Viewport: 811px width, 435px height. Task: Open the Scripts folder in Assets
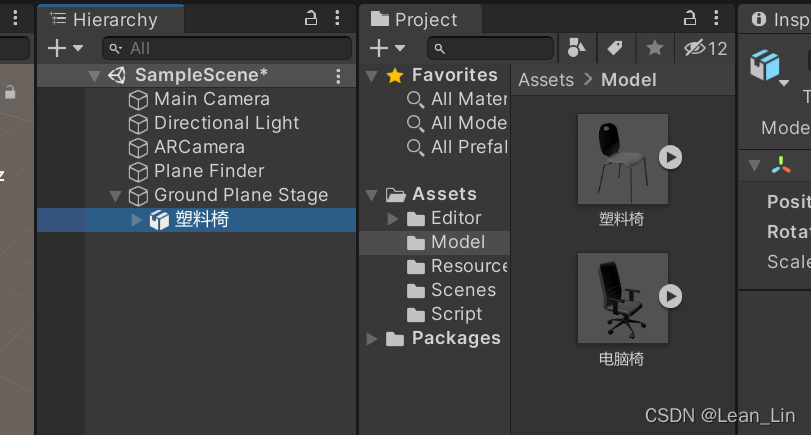456,314
